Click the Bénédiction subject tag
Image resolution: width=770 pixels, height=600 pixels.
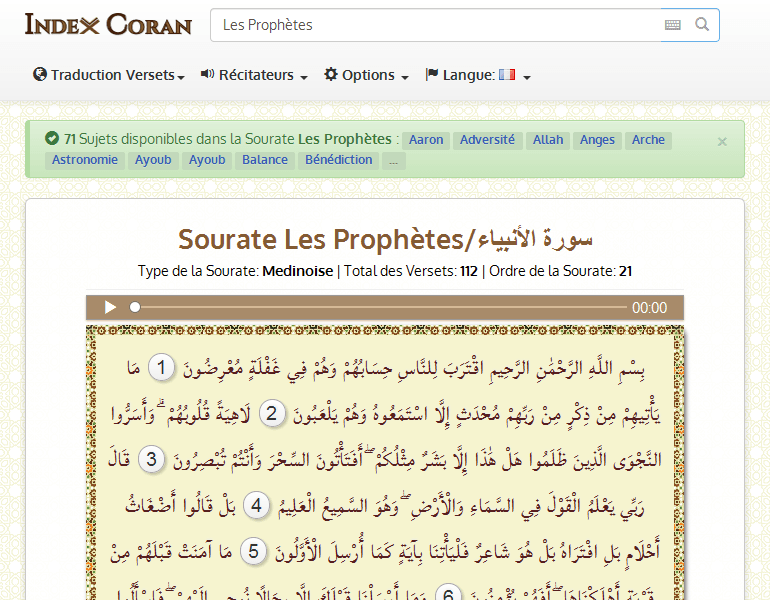pyautogui.click(x=338, y=160)
